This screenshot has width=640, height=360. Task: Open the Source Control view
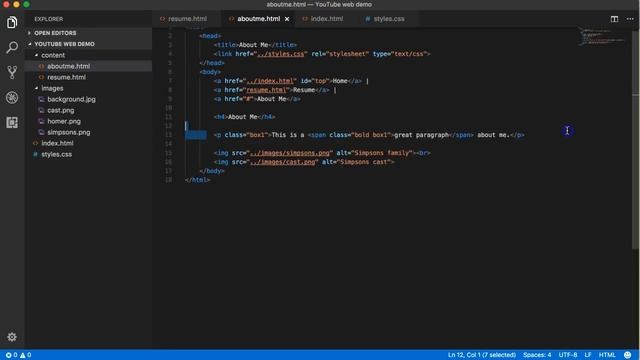[x=12, y=72]
